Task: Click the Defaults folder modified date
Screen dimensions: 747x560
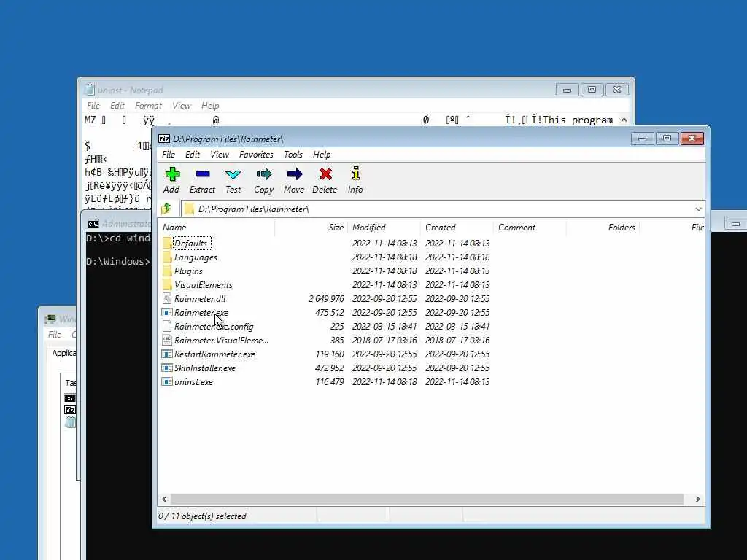Action: tap(384, 244)
